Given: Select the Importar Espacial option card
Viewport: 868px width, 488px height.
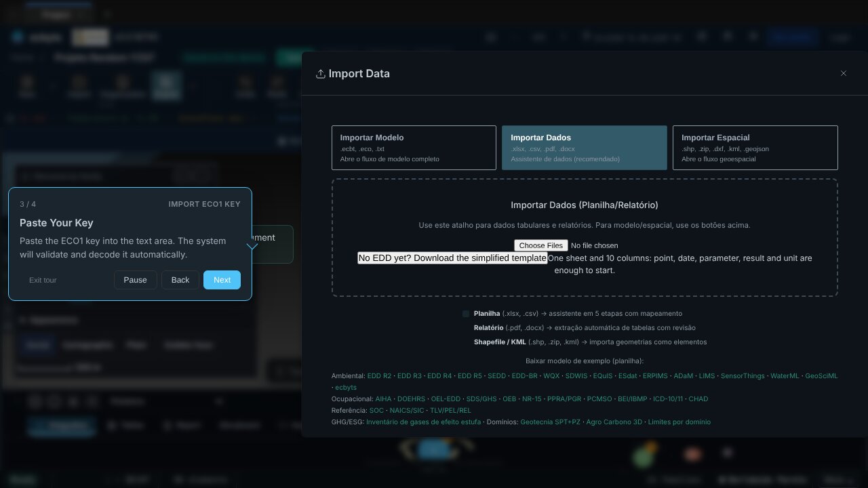Looking at the screenshot, I should [755, 148].
